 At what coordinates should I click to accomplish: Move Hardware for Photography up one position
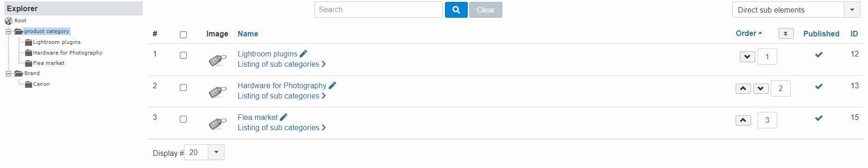(743, 89)
